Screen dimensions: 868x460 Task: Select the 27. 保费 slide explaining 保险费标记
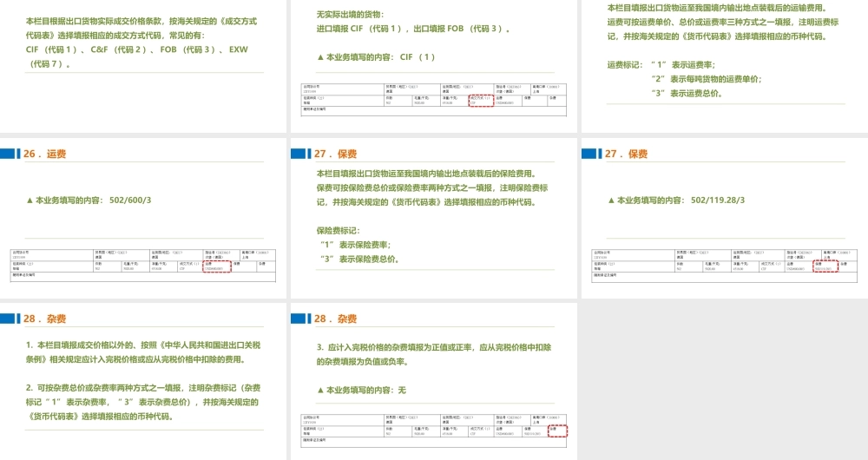433,218
